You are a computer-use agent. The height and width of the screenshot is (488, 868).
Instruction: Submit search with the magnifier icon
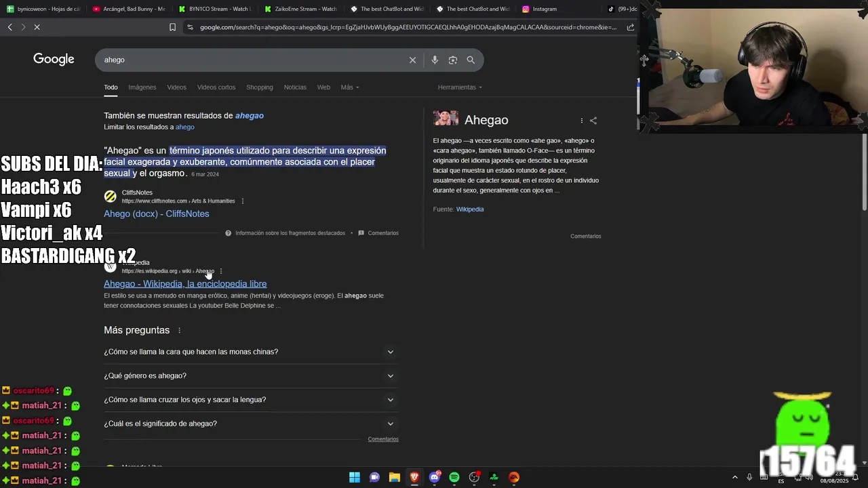pos(471,60)
